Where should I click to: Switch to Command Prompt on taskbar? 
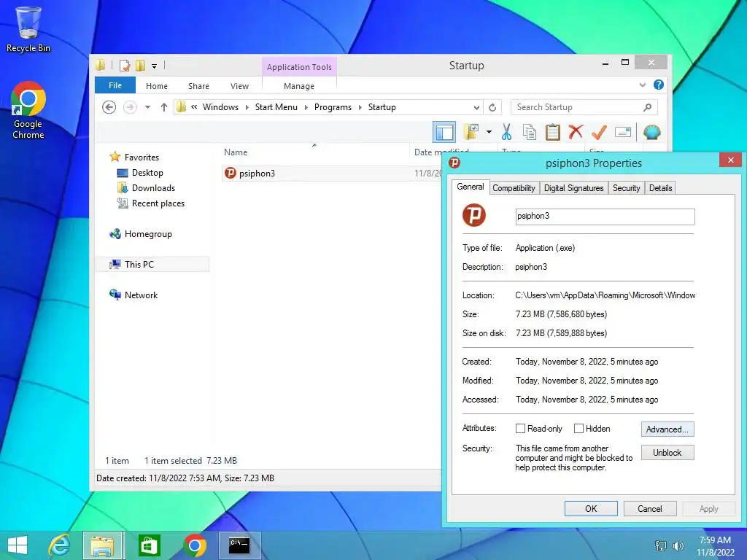[x=239, y=545]
